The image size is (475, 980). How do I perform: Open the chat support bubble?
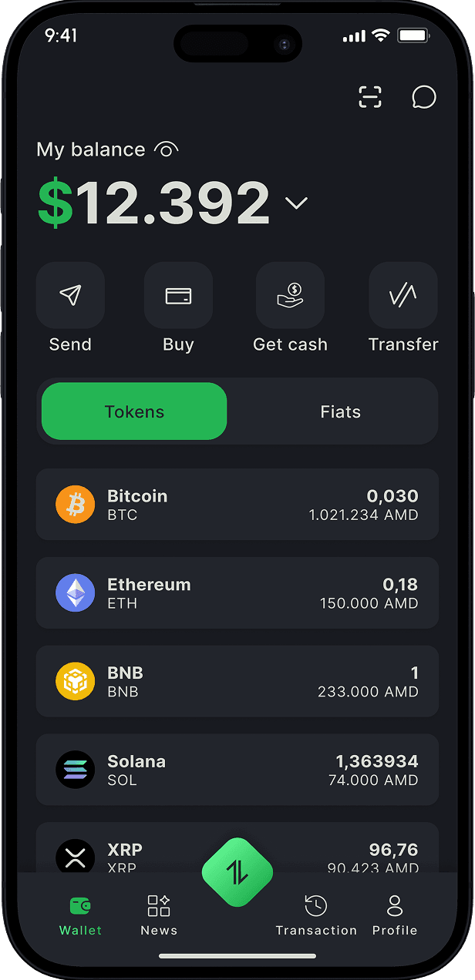[423, 97]
